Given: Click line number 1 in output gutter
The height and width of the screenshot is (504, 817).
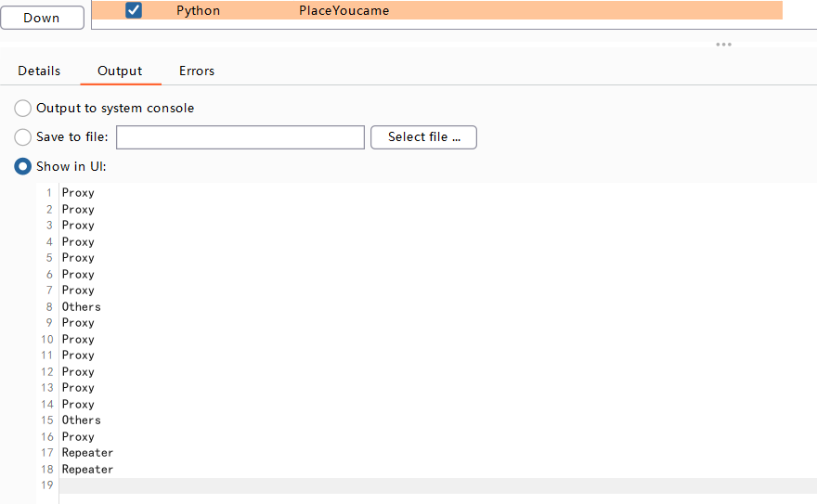Looking at the screenshot, I should point(49,193).
